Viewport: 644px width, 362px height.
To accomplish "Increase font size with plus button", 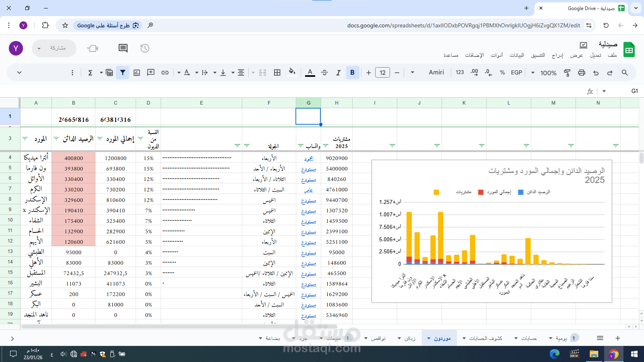I will click(368, 73).
